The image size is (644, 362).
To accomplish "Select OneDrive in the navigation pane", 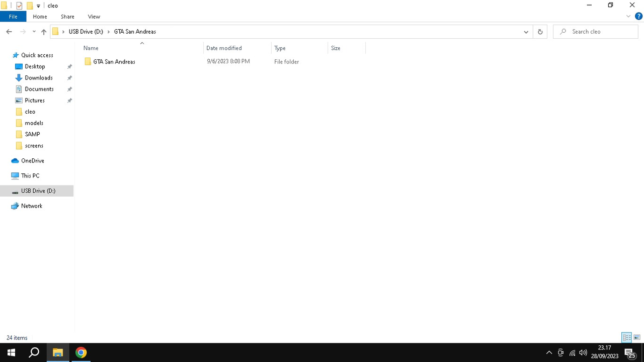I will [32, 161].
